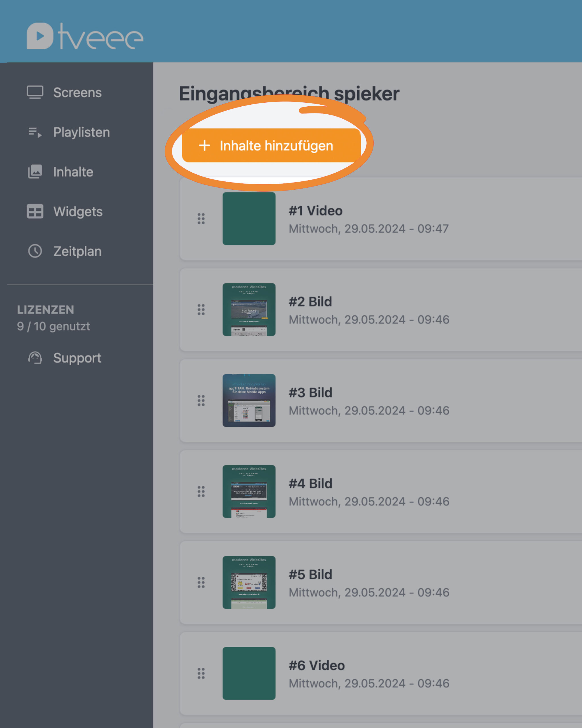Select the #5 Bild thumbnail
This screenshot has width=582, height=728.
click(249, 582)
